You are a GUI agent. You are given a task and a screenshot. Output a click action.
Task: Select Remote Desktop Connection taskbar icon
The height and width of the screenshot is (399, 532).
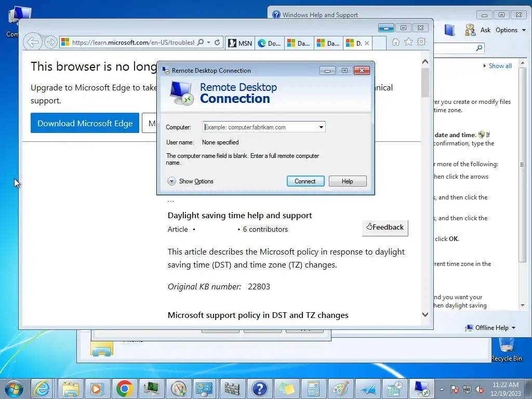coord(421,389)
